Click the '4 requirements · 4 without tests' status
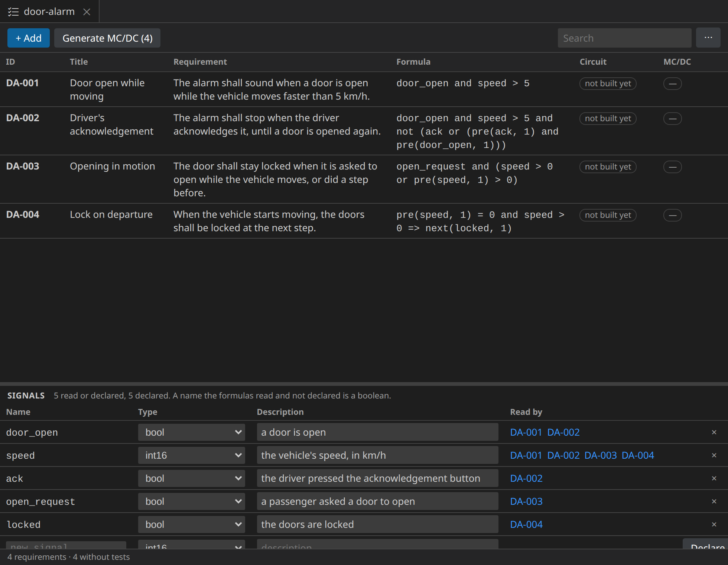The image size is (728, 565). [x=68, y=557]
